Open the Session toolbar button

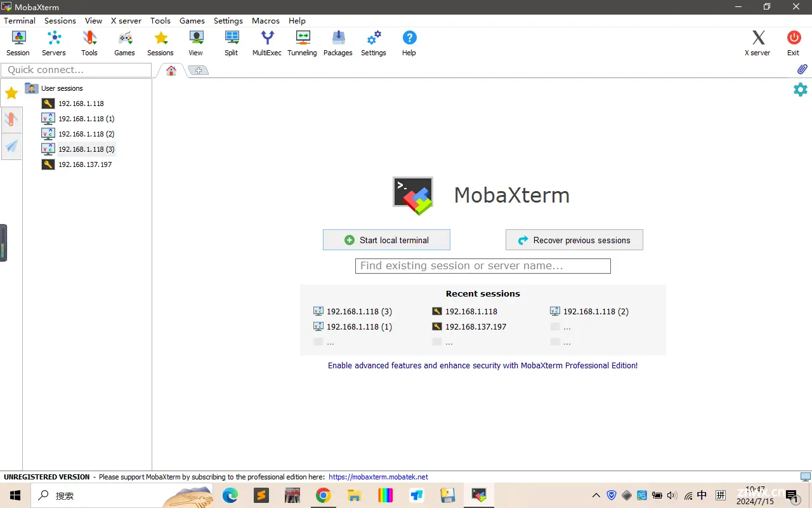pos(18,43)
